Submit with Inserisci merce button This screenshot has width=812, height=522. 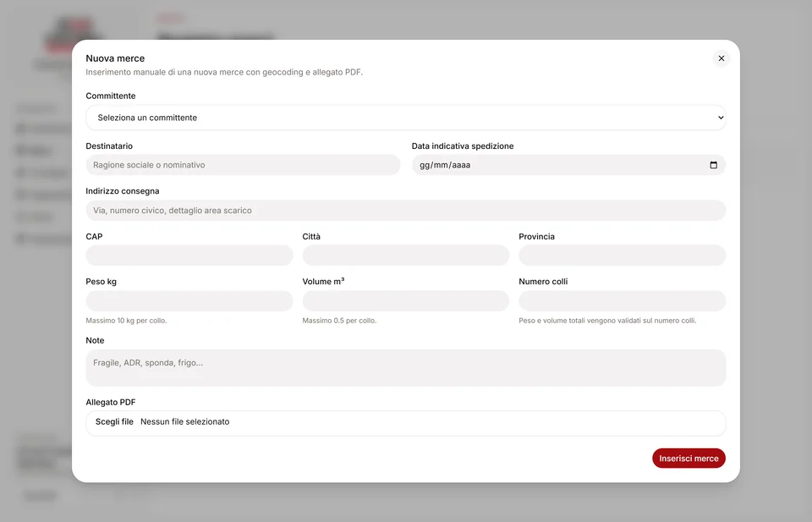coord(689,459)
